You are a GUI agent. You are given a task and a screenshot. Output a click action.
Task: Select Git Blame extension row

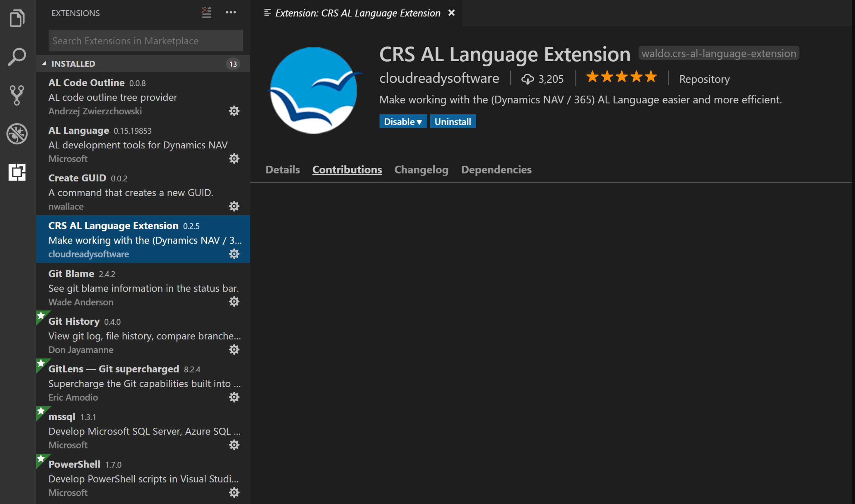point(143,287)
